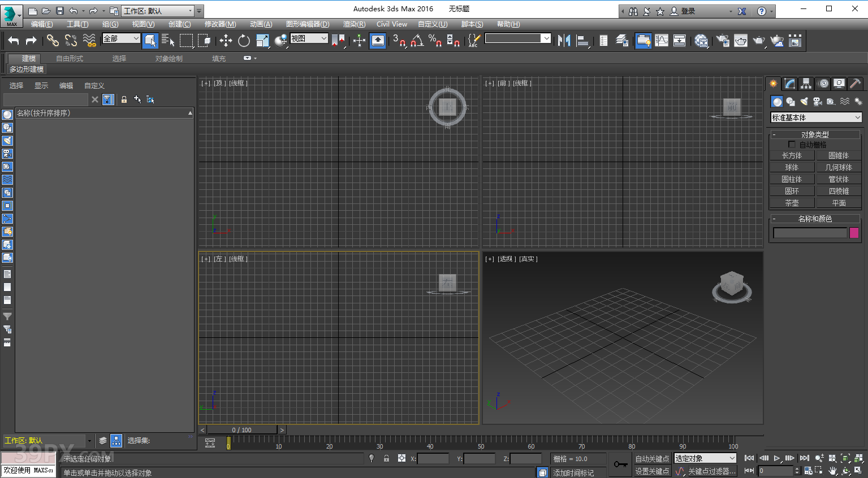
Task: Open the named selection sets dropdown
Action: point(517,38)
